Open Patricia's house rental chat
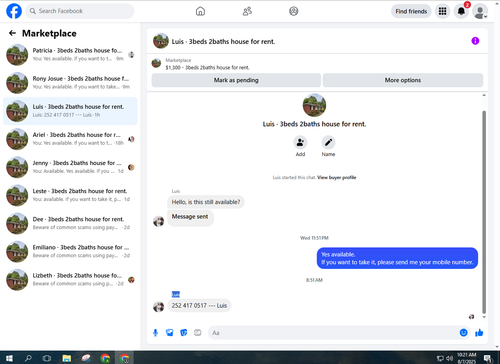This screenshot has height=364, width=500. click(70, 55)
